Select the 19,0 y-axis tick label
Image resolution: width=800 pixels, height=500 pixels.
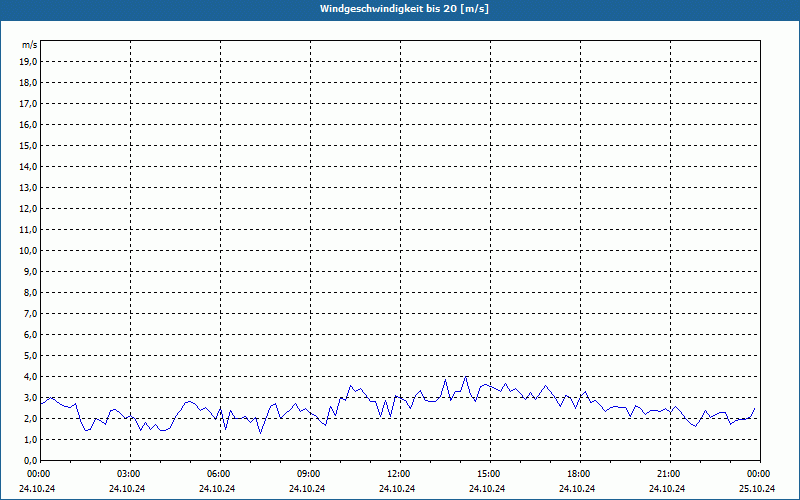pos(29,61)
